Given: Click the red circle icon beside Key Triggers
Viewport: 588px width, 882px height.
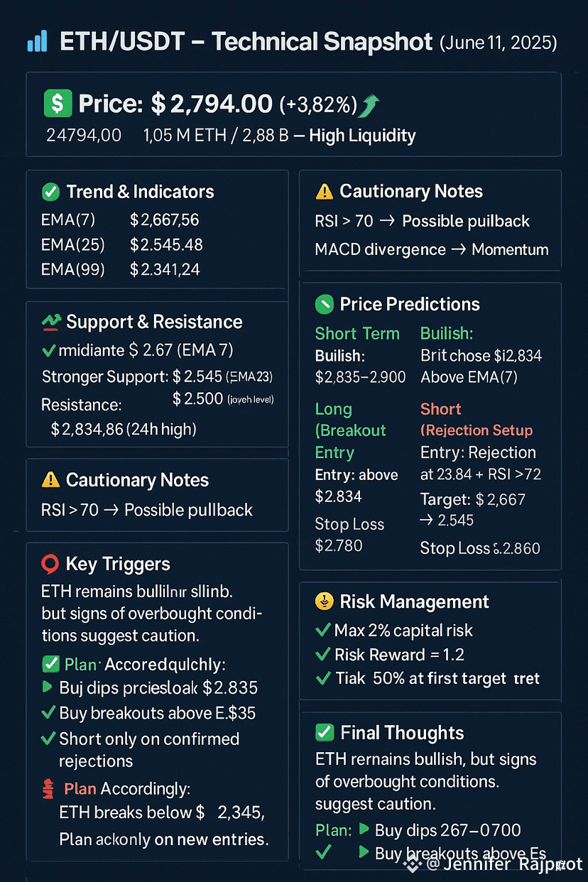Looking at the screenshot, I should (50, 565).
